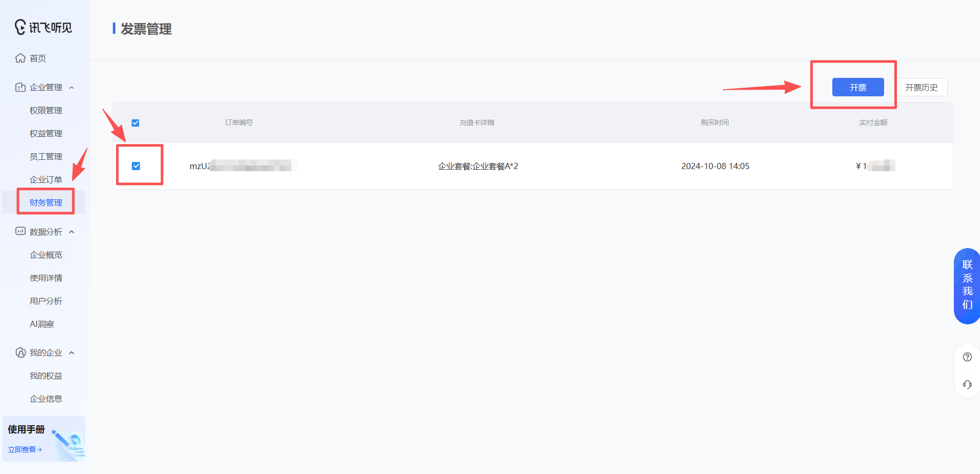Open 财务管理 from the sidebar
980x474 pixels.
pos(46,202)
